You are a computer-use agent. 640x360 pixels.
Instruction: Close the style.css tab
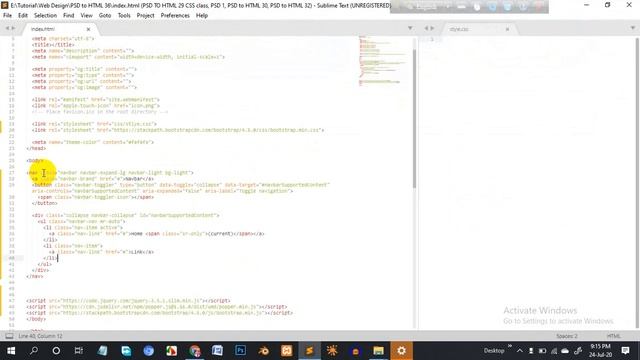coord(507,29)
